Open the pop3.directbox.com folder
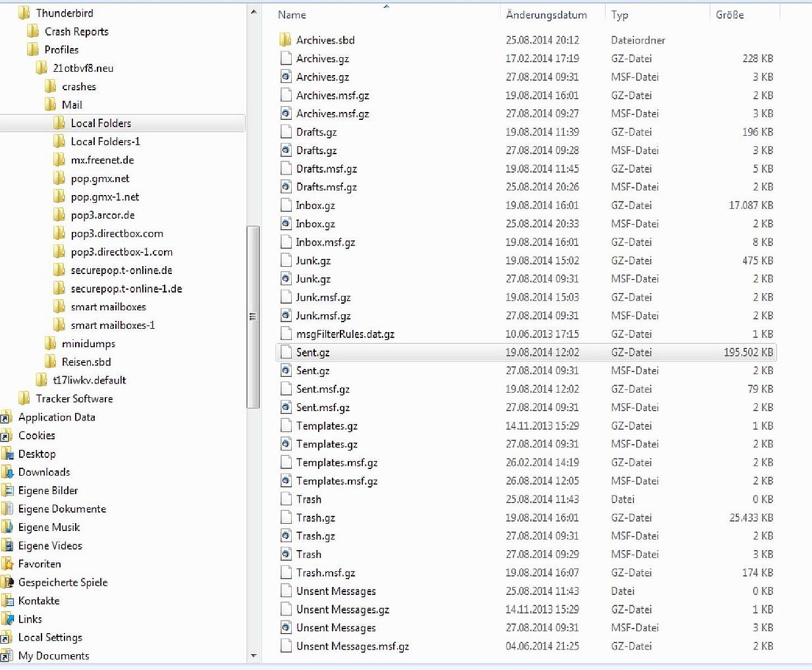812x670 pixels. pyautogui.click(x=117, y=233)
